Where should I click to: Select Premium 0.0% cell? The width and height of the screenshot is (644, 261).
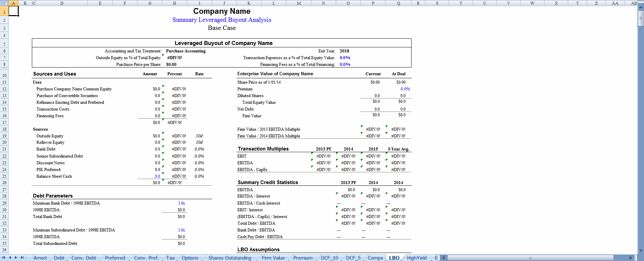point(405,89)
